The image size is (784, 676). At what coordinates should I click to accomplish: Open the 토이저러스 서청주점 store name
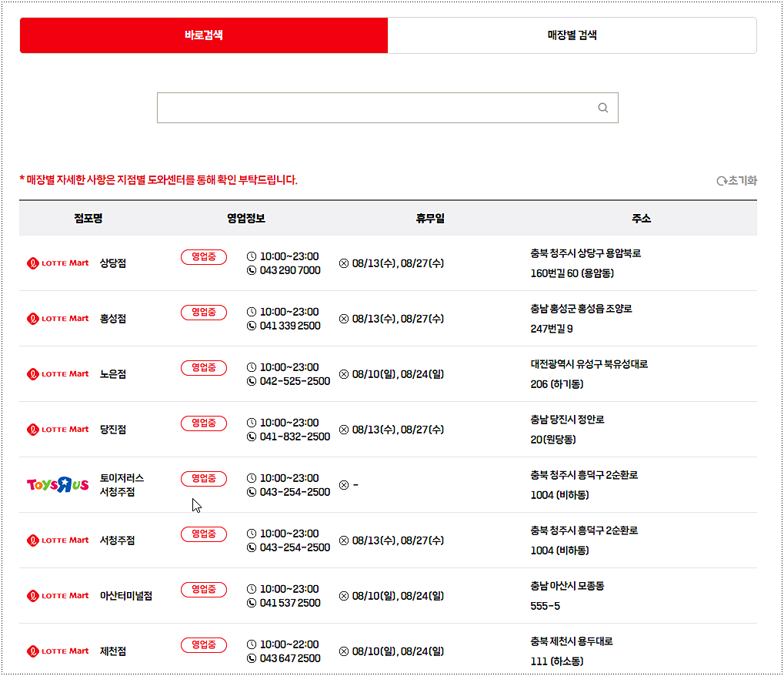pyautogui.click(x=122, y=485)
